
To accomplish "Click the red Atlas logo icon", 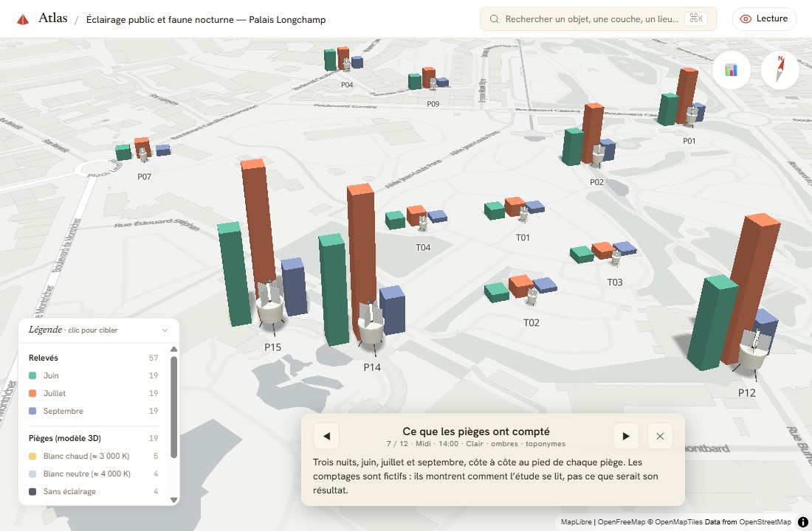I will (23, 20).
